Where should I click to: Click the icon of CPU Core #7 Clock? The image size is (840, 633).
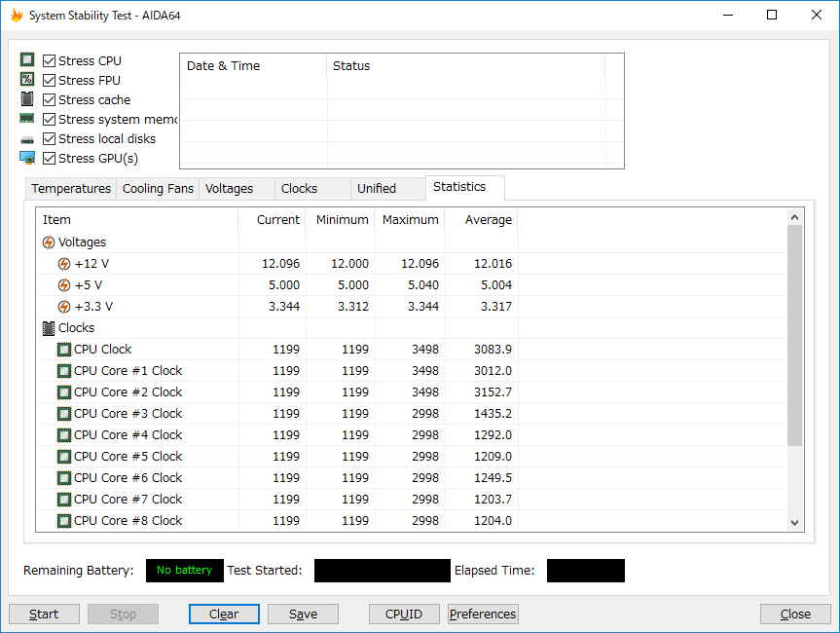(64, 500)
